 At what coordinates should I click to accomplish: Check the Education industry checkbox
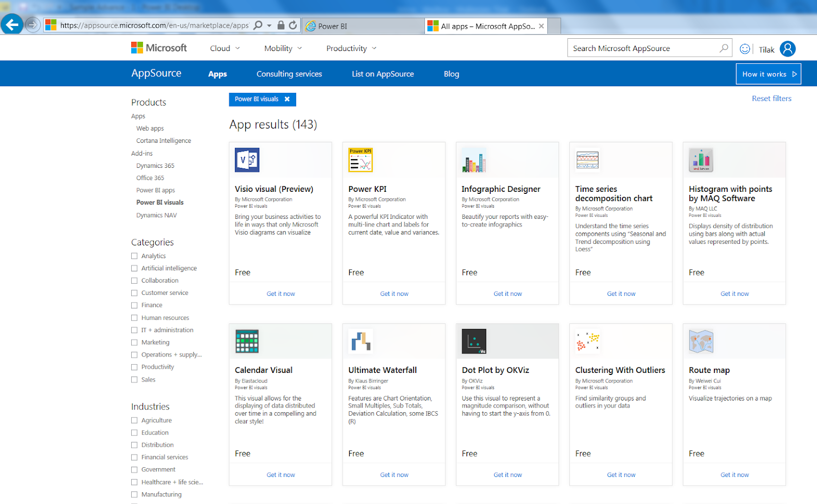click(134, 433)
